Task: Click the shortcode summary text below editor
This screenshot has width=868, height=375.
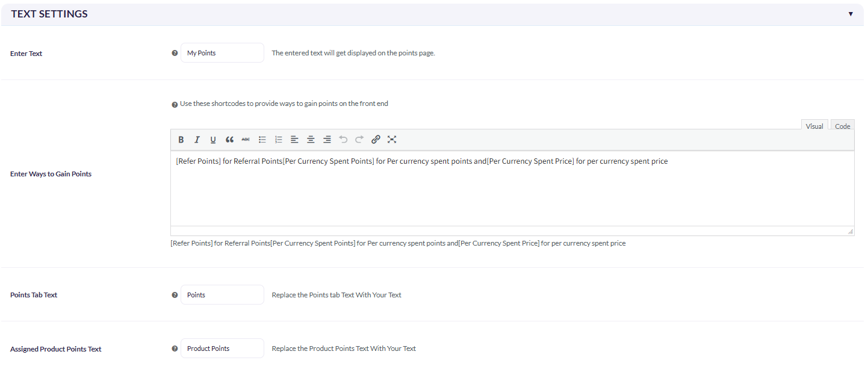Action: pos(398,243)
